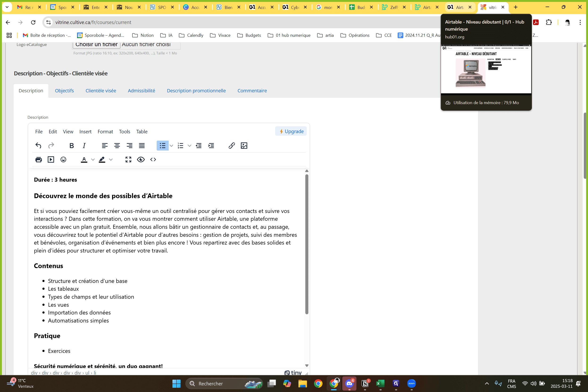Screen dimensions: 588x392
Task: Open the Budgets bookmarks folder
Action: 249,35
